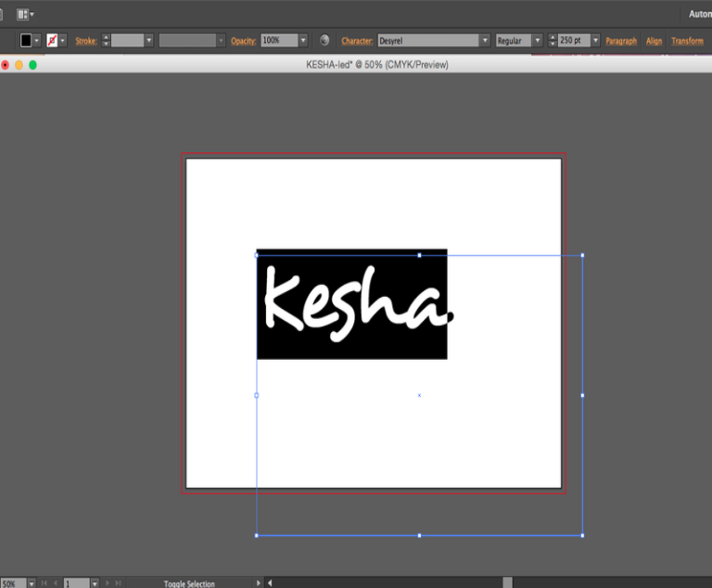Expand the Opacity value dropdown

[x=303, y=40]
